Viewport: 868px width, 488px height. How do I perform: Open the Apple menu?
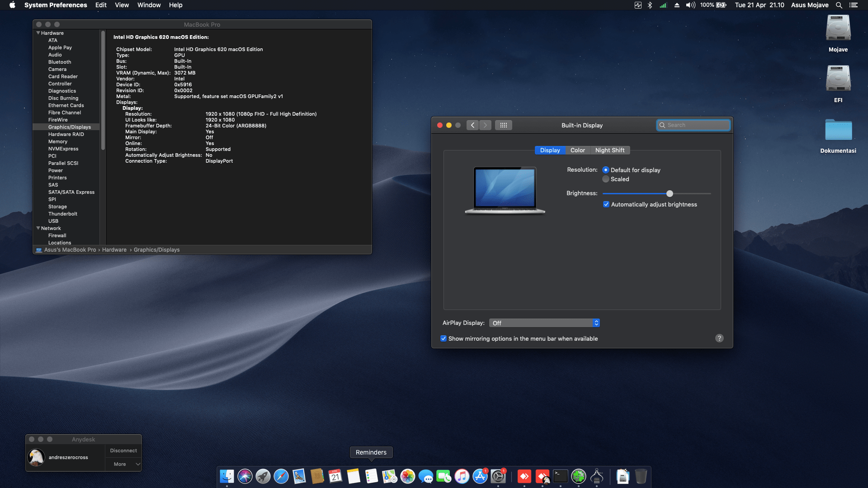12,5
